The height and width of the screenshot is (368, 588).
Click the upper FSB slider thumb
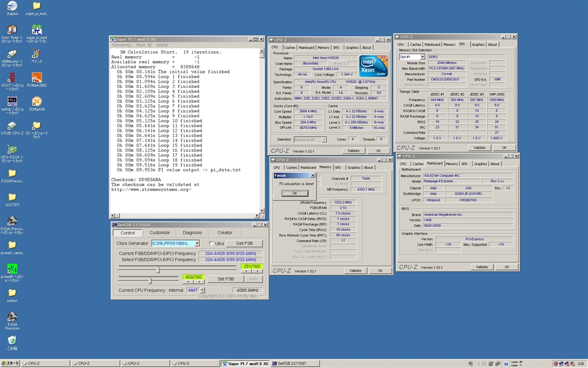coord(158,270)
